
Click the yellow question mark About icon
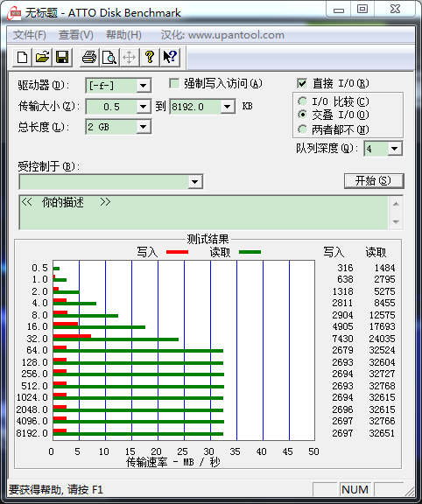[x=150, y=58]
